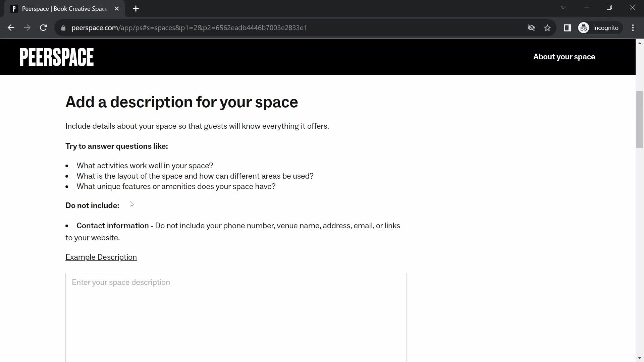
Task: Click the back navigation arrow button
Action: pos(11,27)
